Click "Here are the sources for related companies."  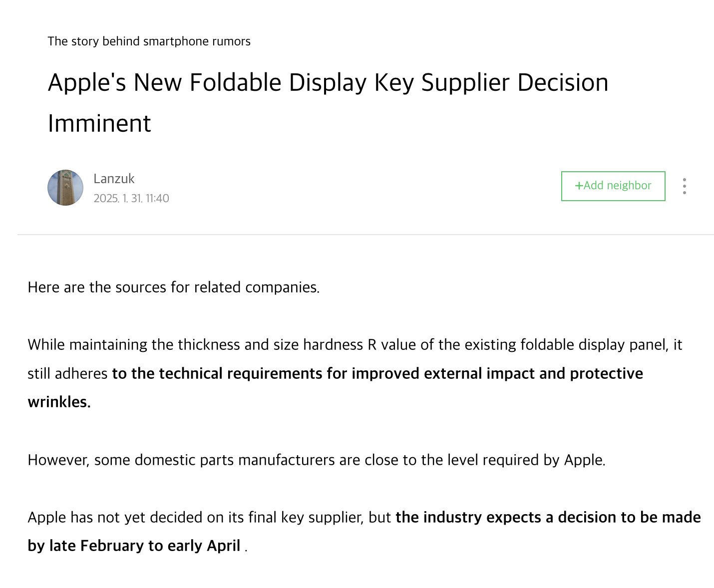tap(174, 288)
